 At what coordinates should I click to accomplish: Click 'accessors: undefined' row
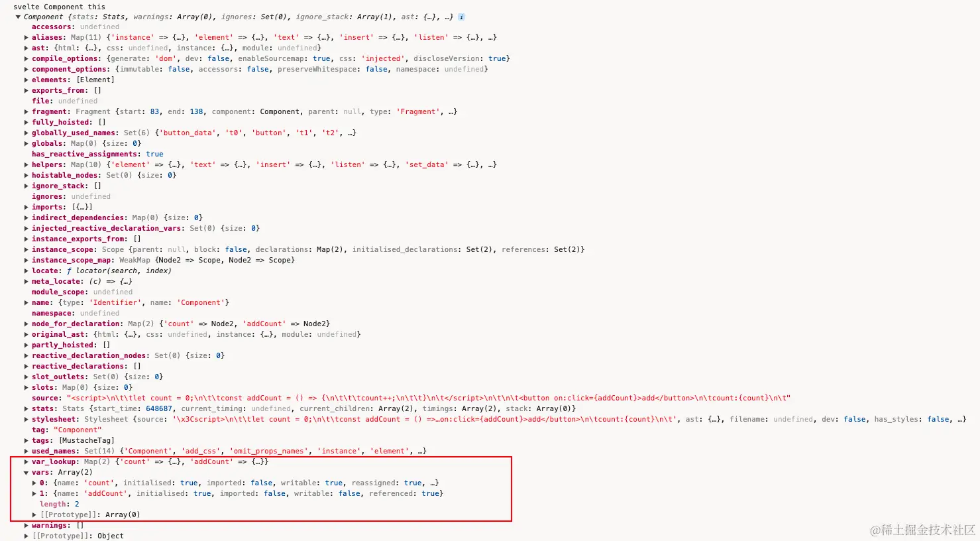(76, 27)
